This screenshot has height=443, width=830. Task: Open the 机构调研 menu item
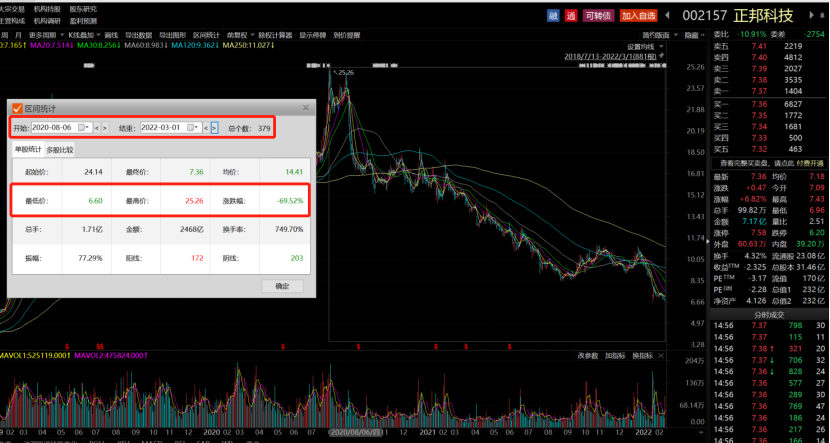tap(47, 21)
